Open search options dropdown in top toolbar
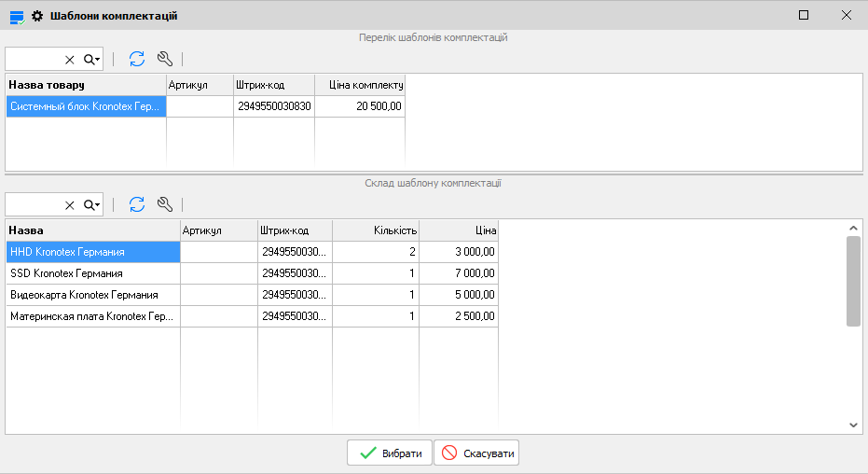The height and width of the screenshot is (474, 868). click(91, 60)
